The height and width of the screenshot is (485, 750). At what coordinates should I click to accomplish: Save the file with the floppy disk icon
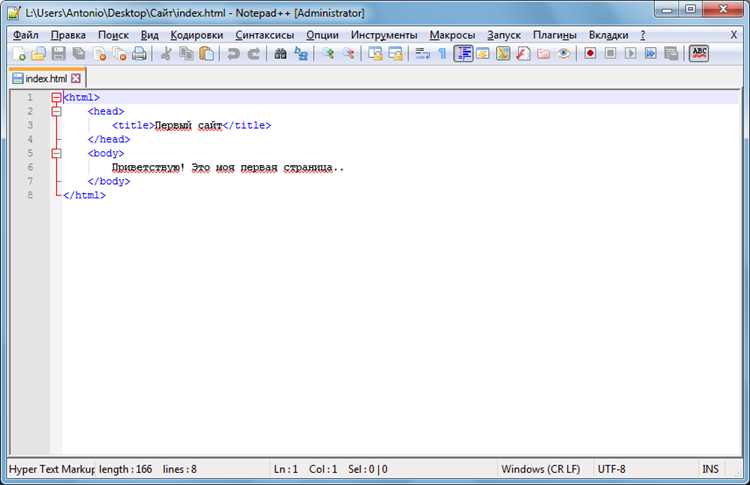coord(58,54)
